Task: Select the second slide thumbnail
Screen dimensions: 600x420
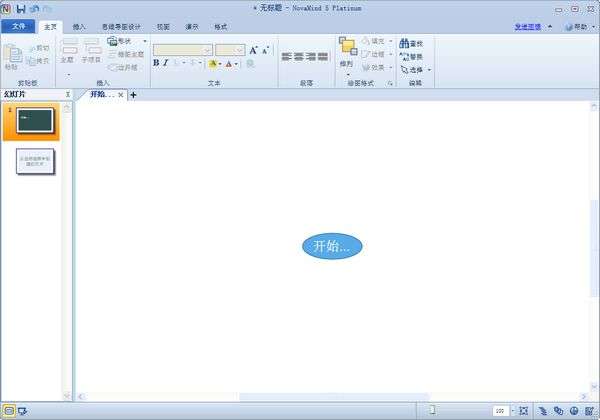Action: [x=35, y=161]
